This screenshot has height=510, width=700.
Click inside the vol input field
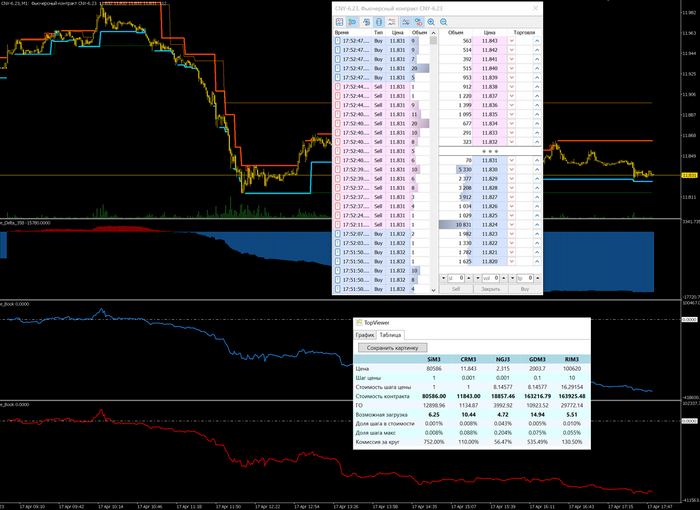point(490,278)
